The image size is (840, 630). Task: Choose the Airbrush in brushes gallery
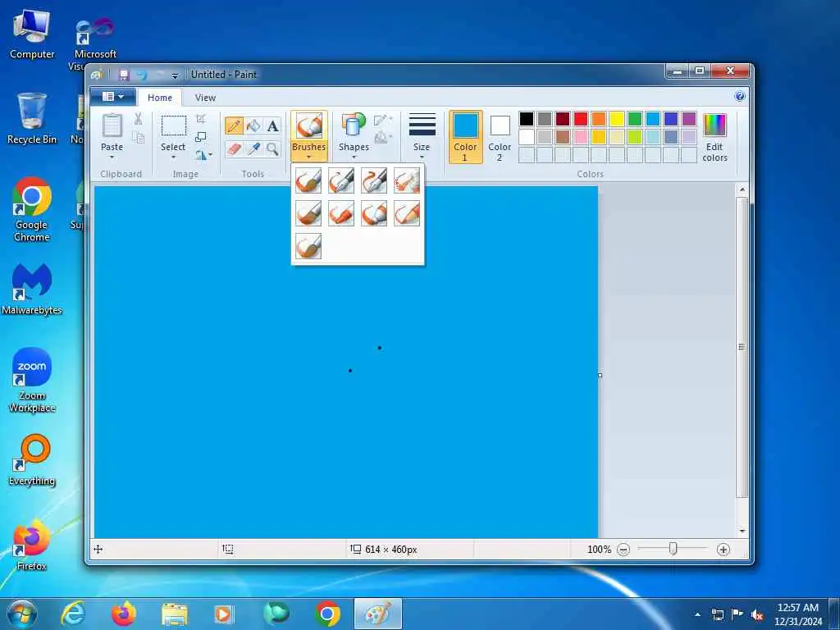[x=407, y=180]
